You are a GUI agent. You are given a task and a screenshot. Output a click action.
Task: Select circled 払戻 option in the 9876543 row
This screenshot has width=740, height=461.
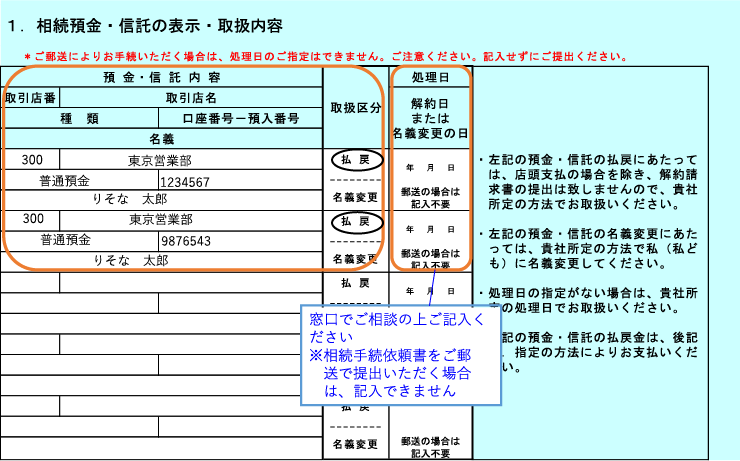[x=355, y=220]
